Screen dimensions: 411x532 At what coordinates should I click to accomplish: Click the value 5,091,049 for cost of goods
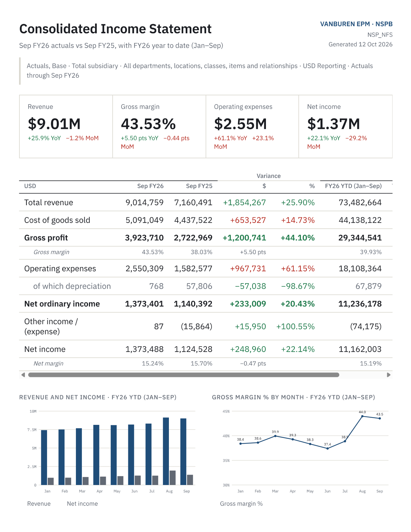click(x=144, y=220)
